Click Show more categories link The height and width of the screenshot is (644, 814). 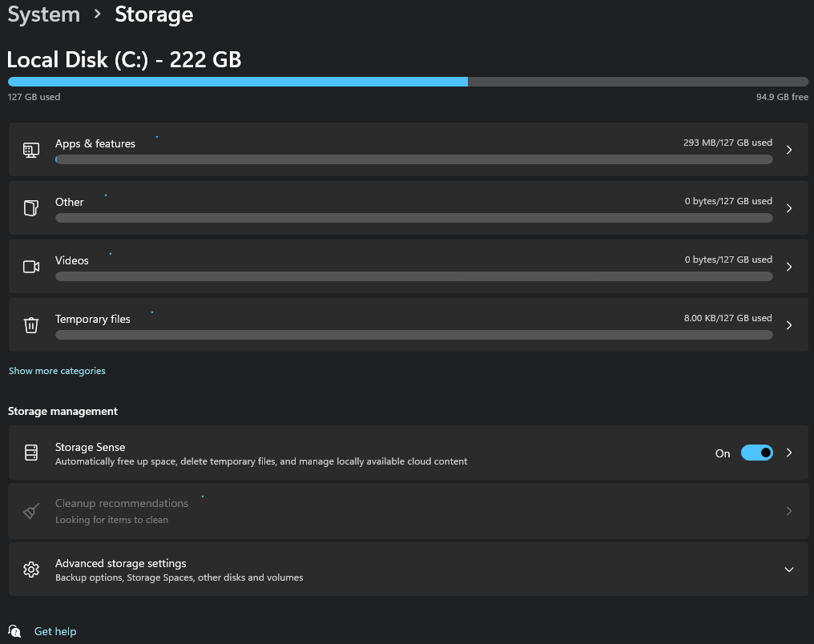57,371
